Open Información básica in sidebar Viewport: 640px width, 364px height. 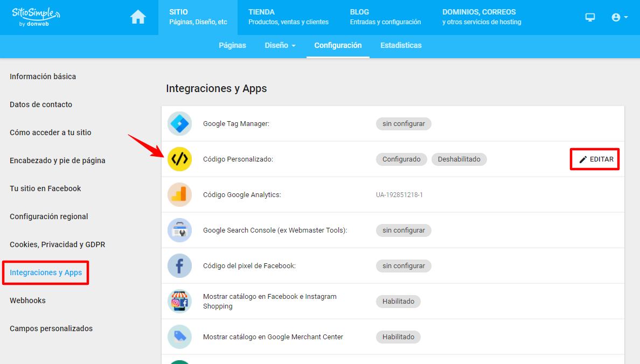[x=43, y=76]
